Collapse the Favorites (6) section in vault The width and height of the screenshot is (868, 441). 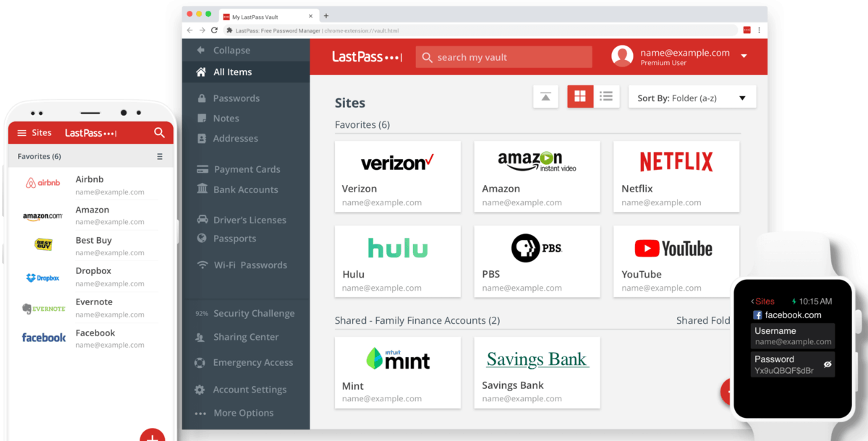point(362,124)
